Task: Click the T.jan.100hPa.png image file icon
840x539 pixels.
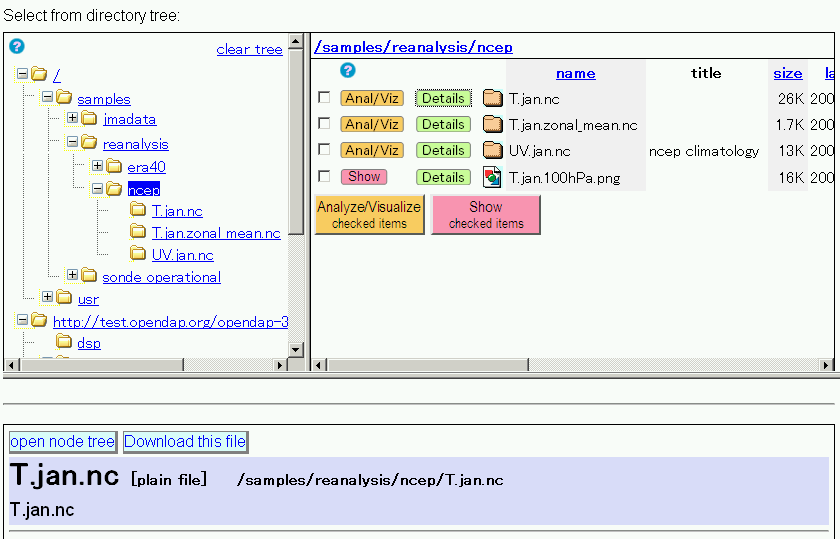Action: tap(492, 177)
